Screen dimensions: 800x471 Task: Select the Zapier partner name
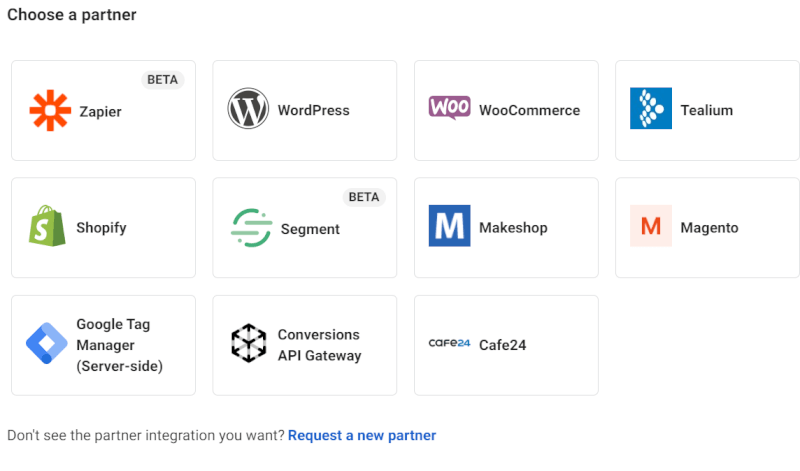[x=100, y=111]
